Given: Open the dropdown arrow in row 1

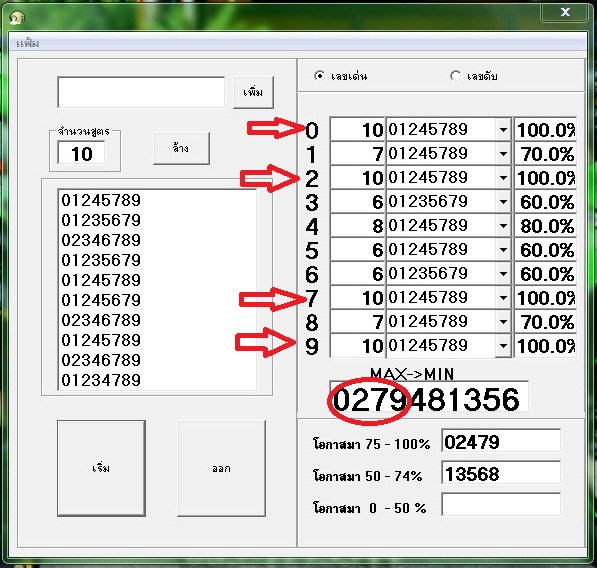Looking at the screenshot, I should point(503,154).
